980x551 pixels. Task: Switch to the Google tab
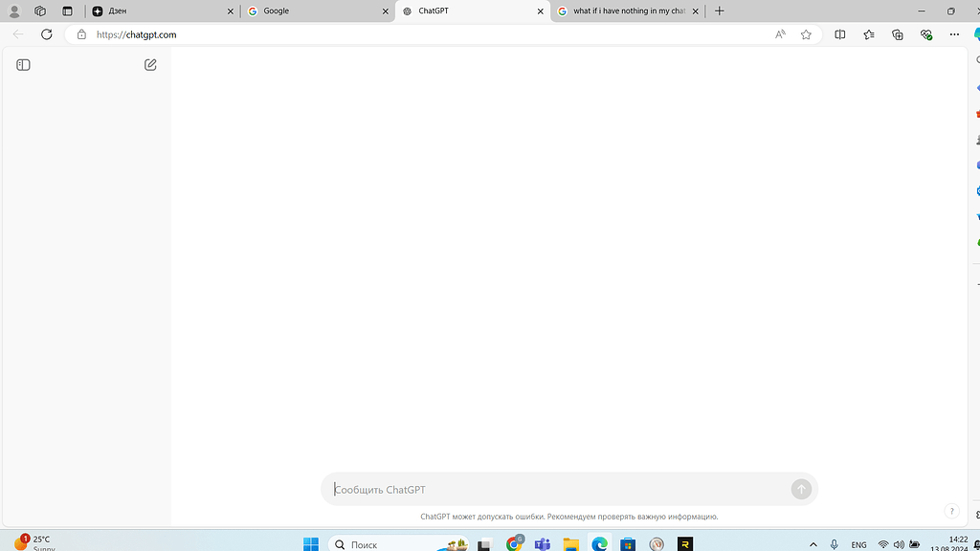306,11
